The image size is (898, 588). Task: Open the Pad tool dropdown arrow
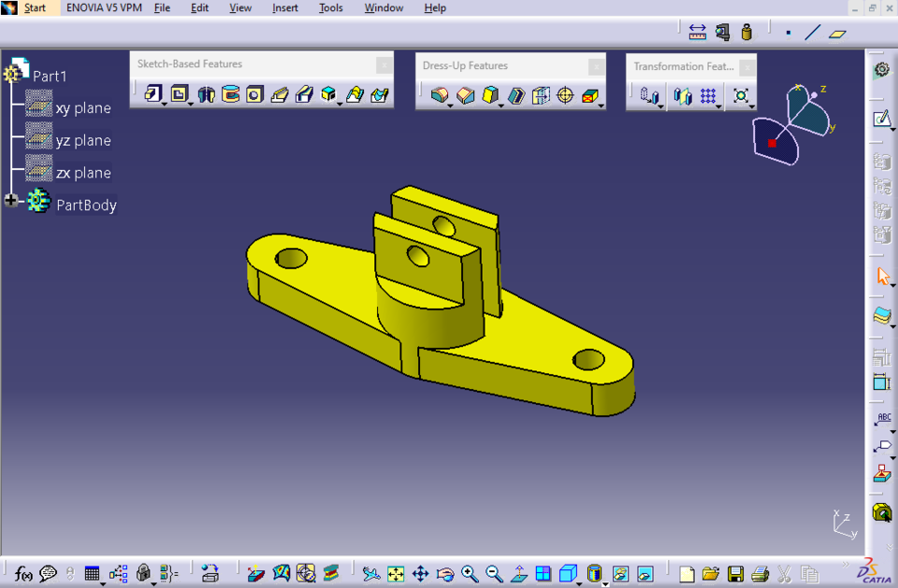point(164,105)
